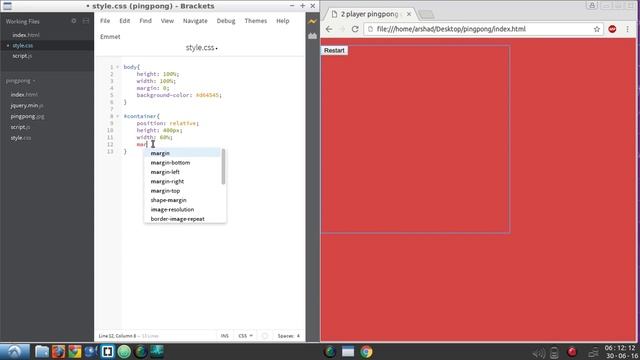
Task: Bookmark the page with the star icon
Action: (x=597, y=29)
